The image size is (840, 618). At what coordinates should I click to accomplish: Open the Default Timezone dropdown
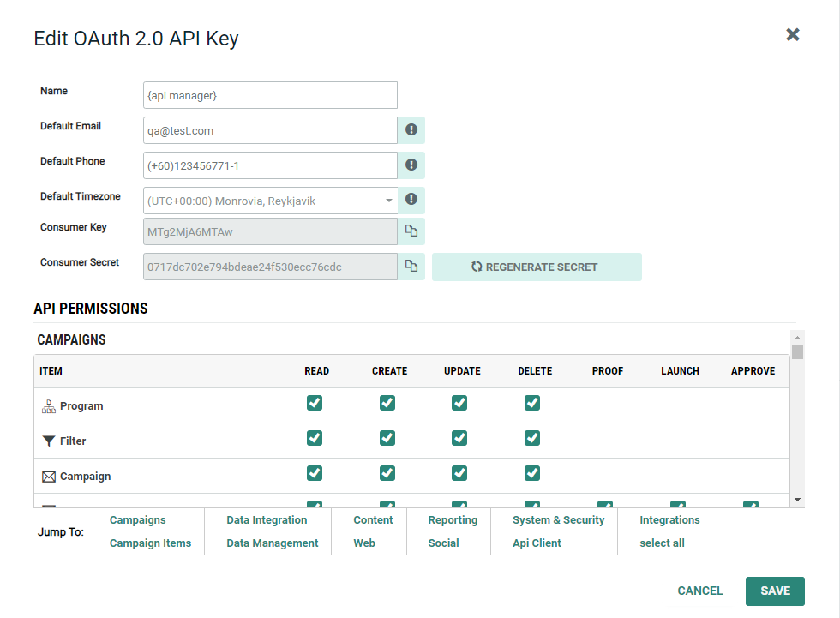click(271, 201)
